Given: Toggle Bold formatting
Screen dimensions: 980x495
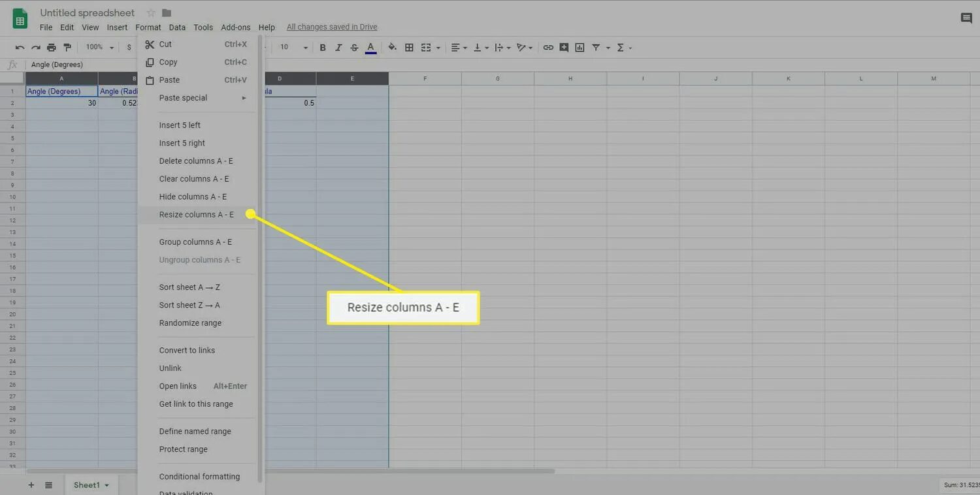Looking at the screenshot, I should (323, 48).
